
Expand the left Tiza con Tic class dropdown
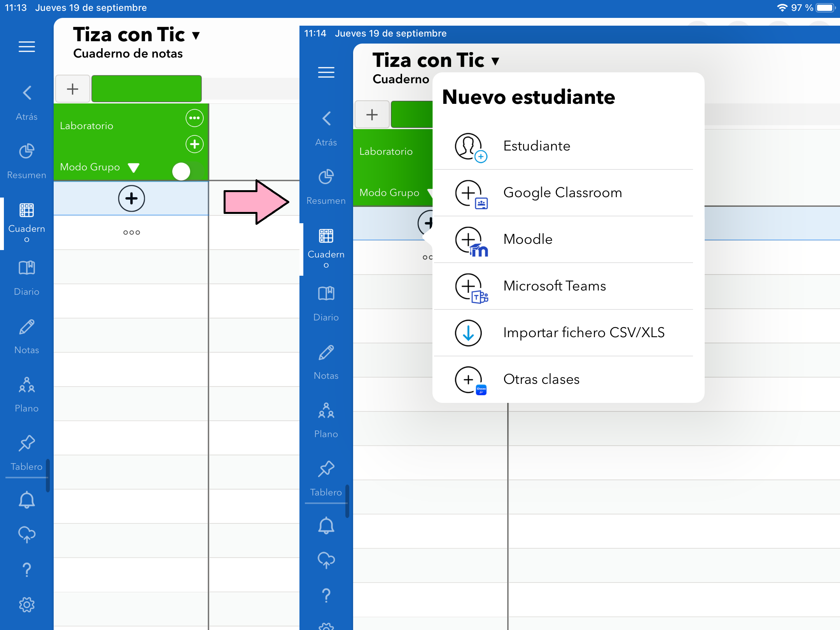[196, 35]
